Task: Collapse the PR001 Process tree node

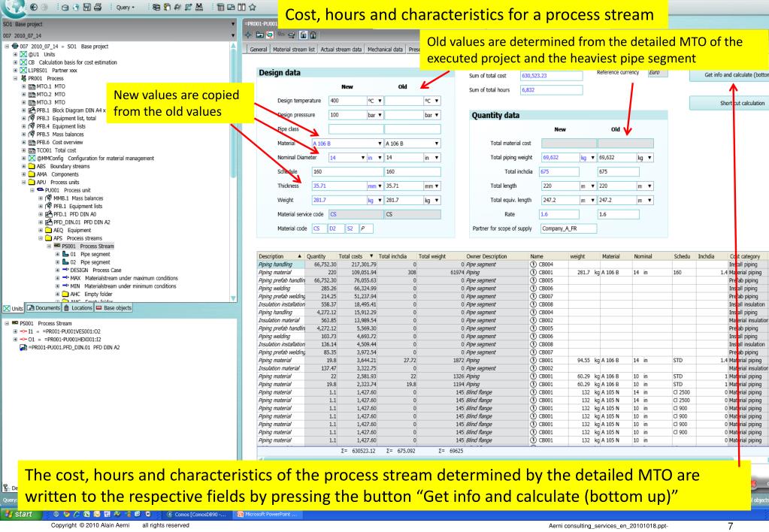Action: [x=15, y=78]
